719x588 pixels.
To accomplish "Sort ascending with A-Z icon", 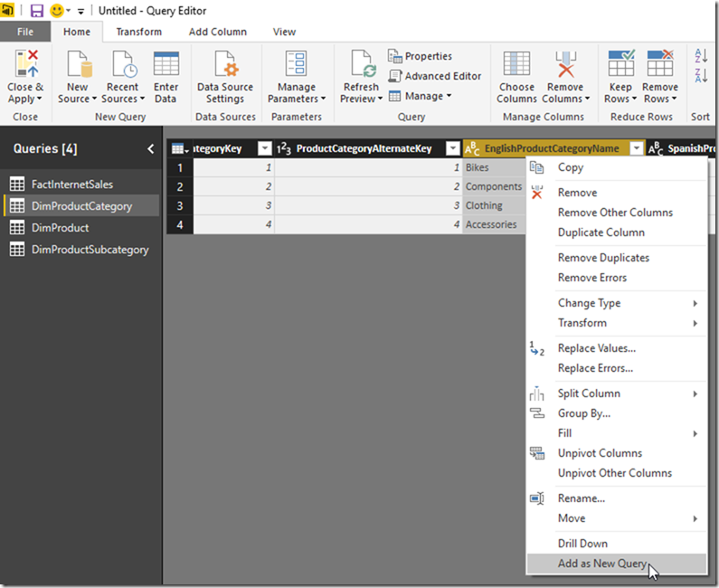I will pyautogui.click(x=701, y=56).
